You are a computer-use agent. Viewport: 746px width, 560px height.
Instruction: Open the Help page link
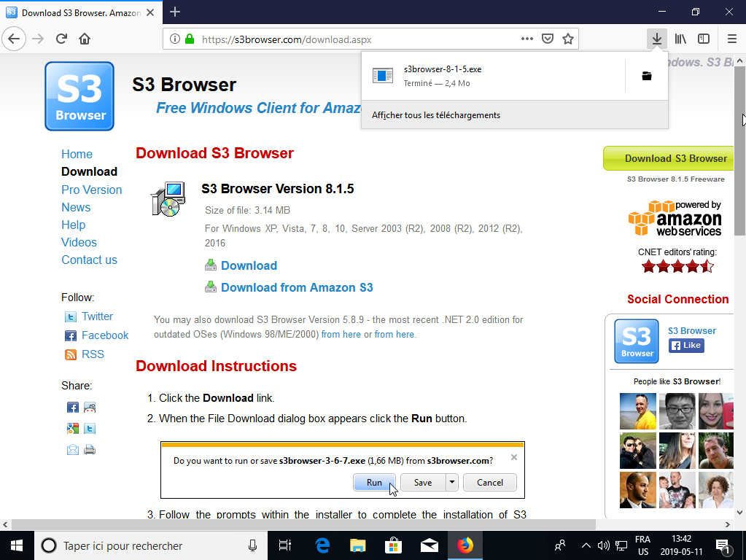73,225
